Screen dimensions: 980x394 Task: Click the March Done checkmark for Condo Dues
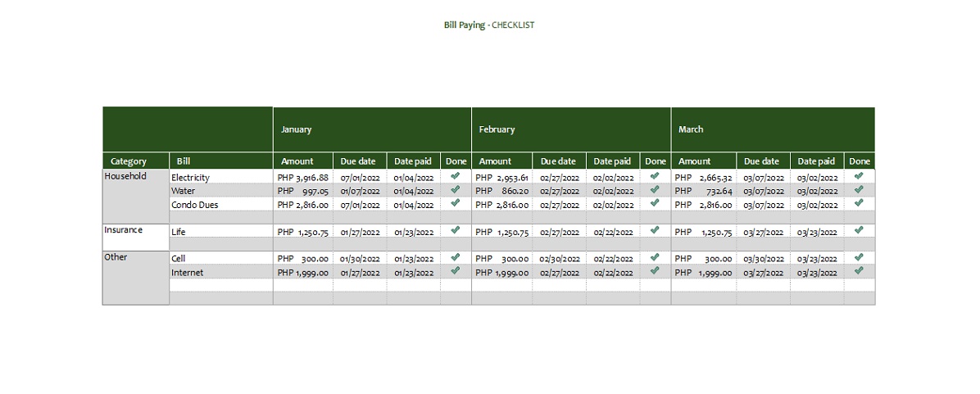pos(859,203)
